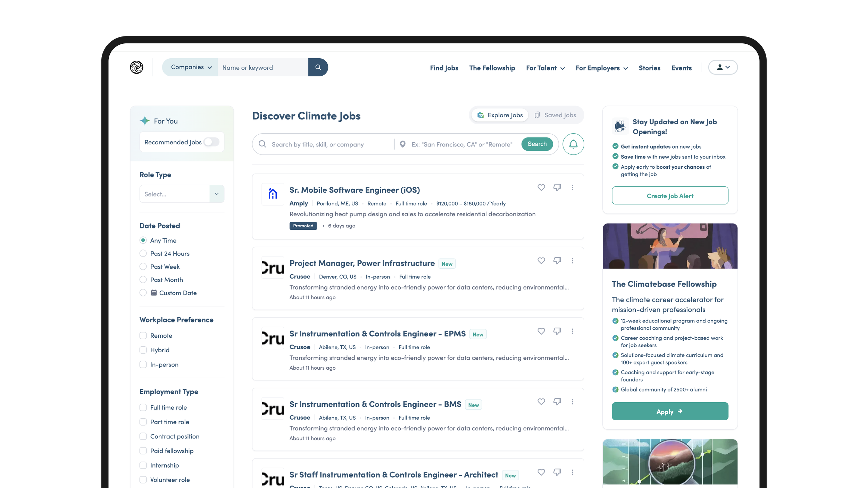Open the Project Manager, Power Infrastructure listing

click(x=362, y=263)
